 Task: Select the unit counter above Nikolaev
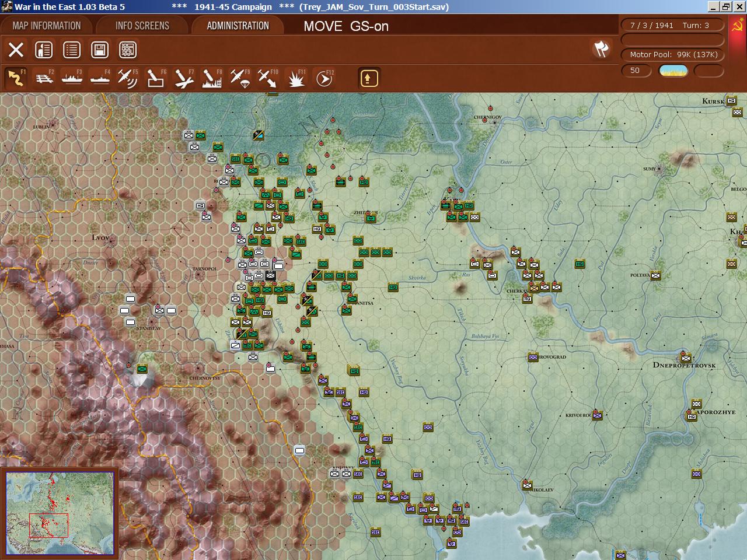pos(527,485)
